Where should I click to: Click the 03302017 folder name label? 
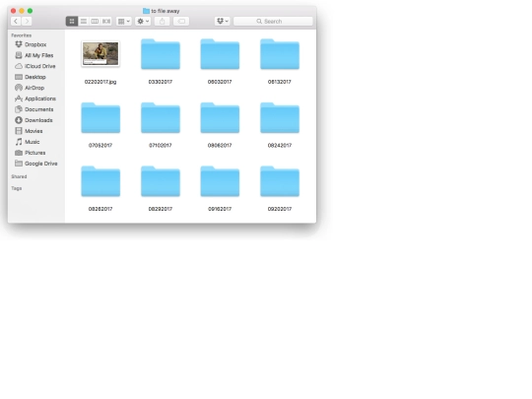coord(161,82)
